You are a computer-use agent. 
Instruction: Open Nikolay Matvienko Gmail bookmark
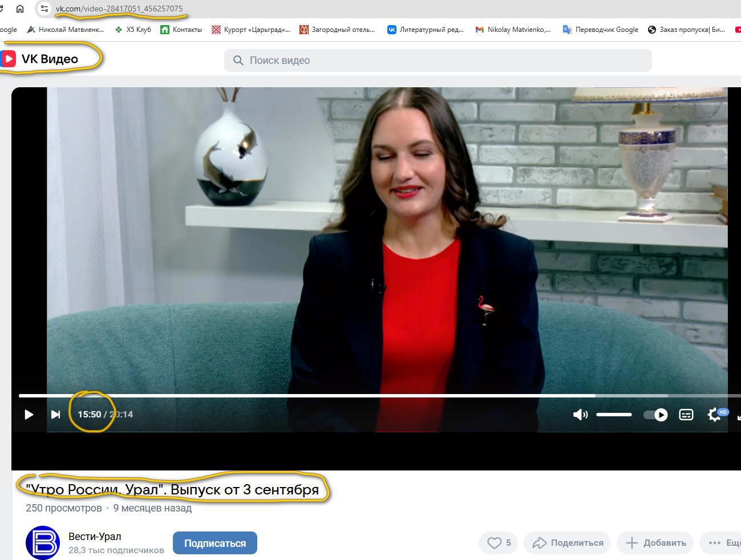pyautogui.click(x=513, y=30)
